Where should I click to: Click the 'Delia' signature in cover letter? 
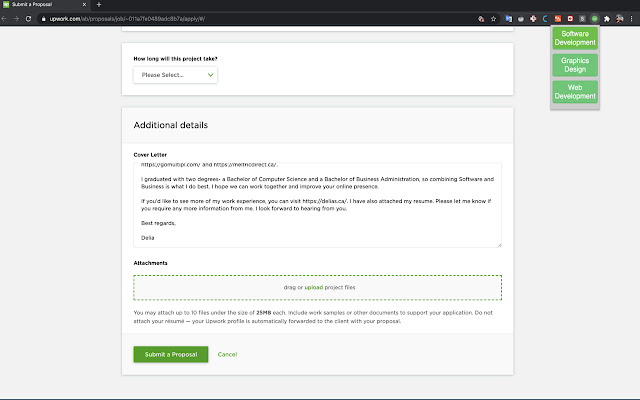click(148, 238)
